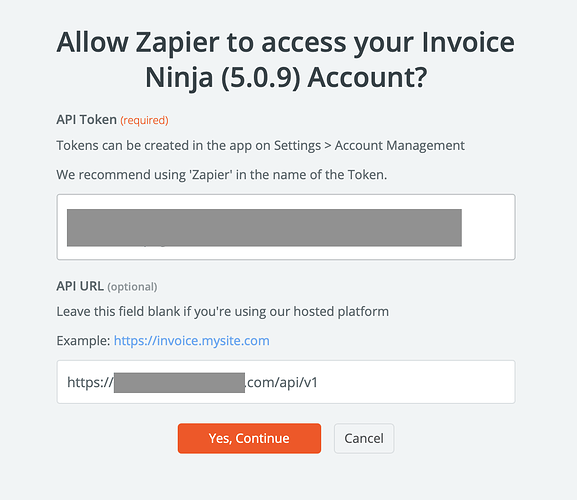Cancel the Zapier access request
Screen dimensions: 577x500
pyautogui.click(x=364, y=438)
